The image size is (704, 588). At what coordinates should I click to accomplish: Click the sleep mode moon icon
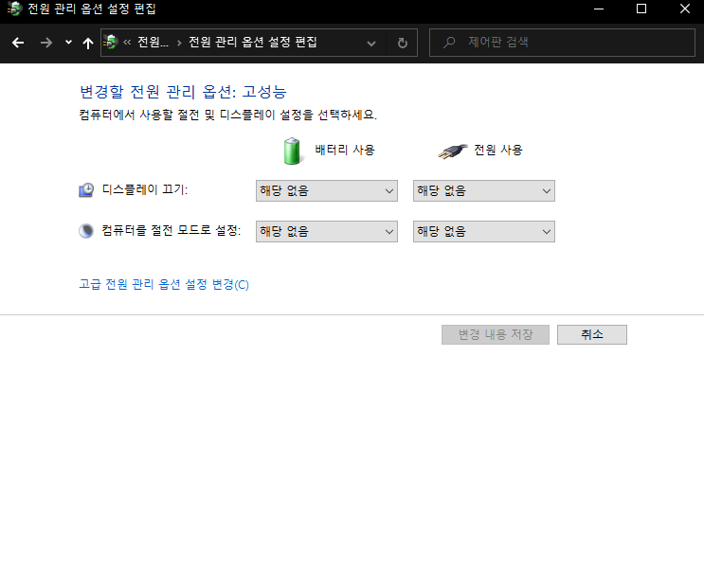click(x=86, y=231)
